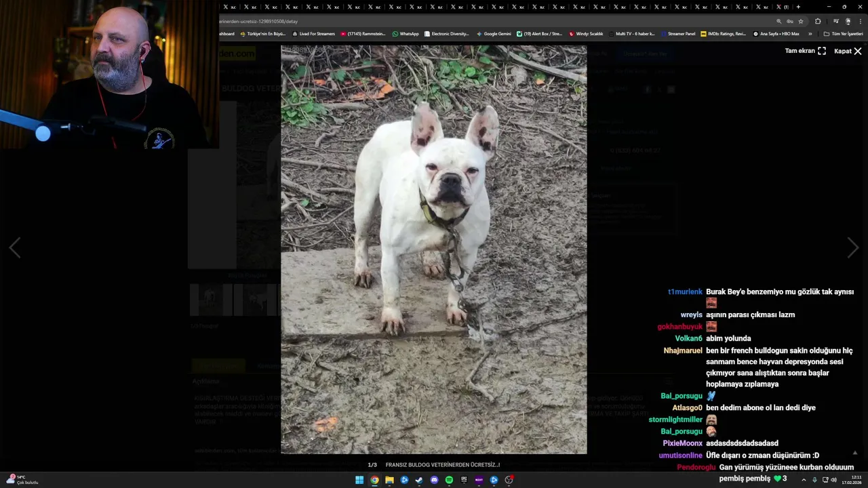Go to the next photo arrow

(853, 248)
